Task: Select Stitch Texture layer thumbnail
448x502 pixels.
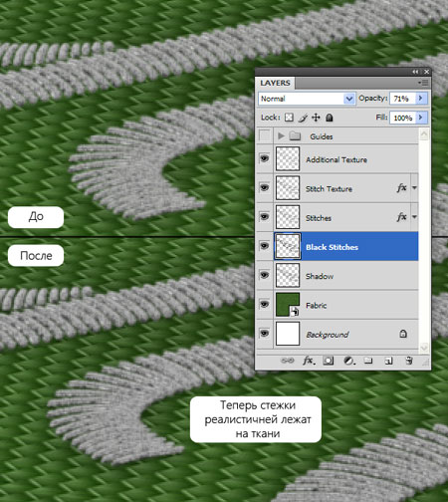Action: (288, 188)
